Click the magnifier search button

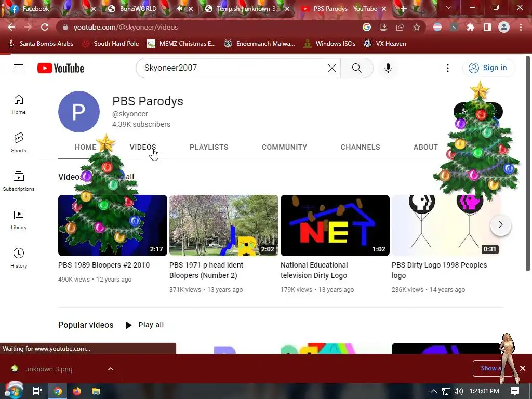[356, 68]
